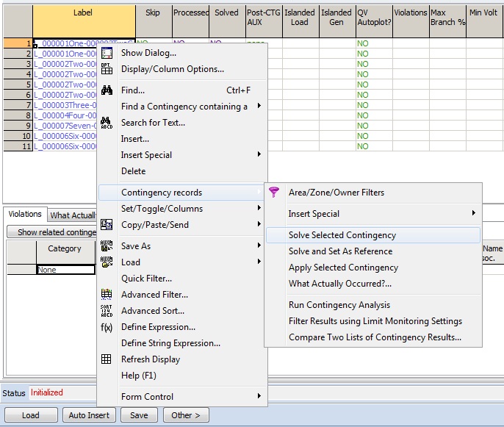Click the Show Dialog window icon
This screenshot has height=427, width=504.
107,53
